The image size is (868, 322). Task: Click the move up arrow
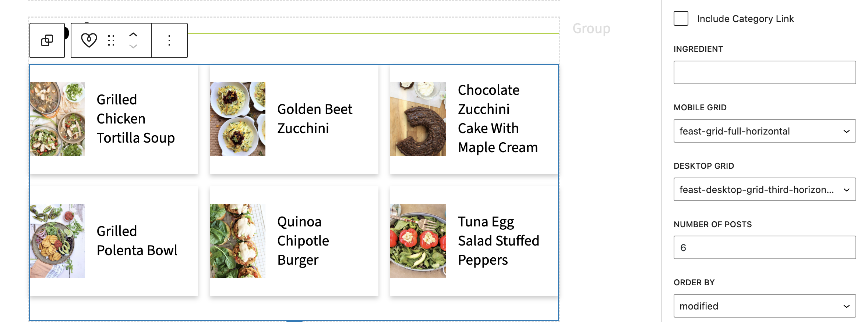[133, 35]
